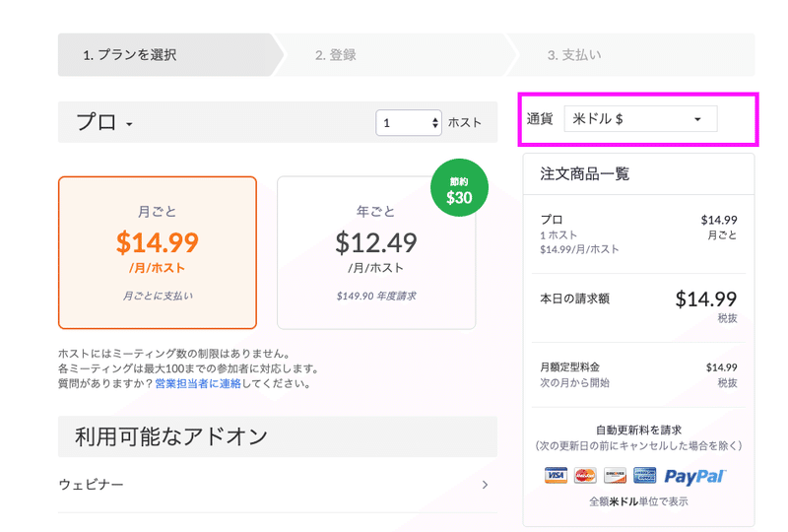Click the Visa card icon

(x=556, y=475)
